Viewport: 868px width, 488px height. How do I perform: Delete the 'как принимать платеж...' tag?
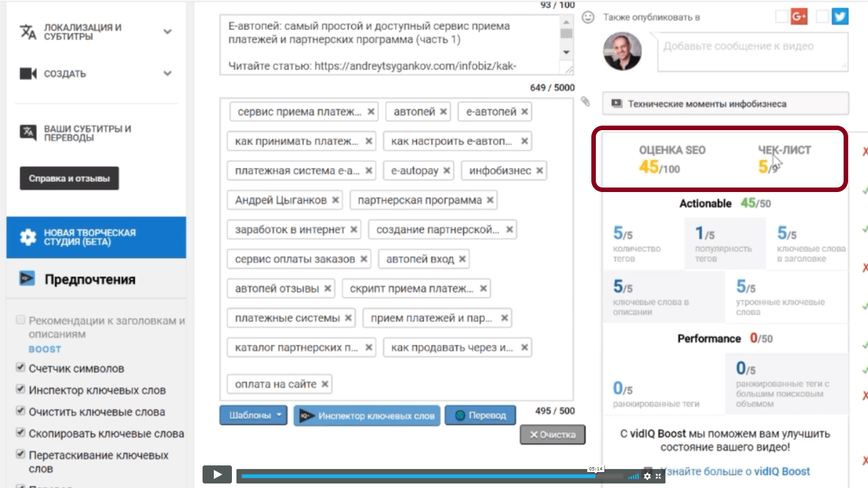point(369,141)
